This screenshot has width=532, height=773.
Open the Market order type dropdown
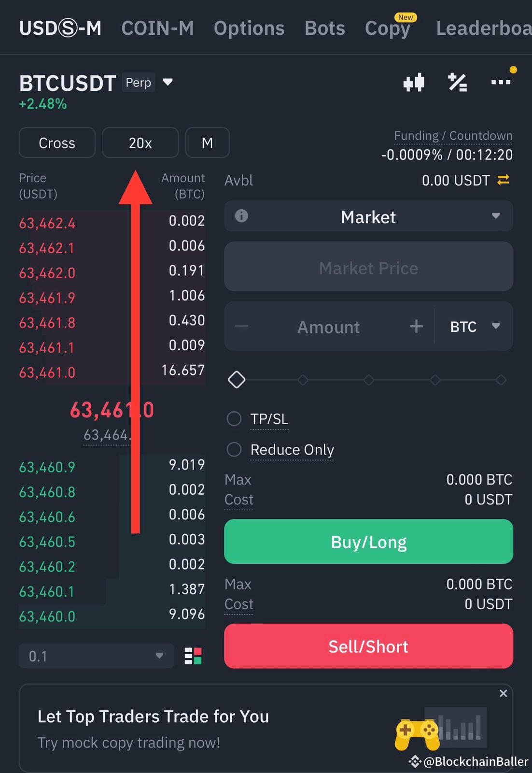368,216
